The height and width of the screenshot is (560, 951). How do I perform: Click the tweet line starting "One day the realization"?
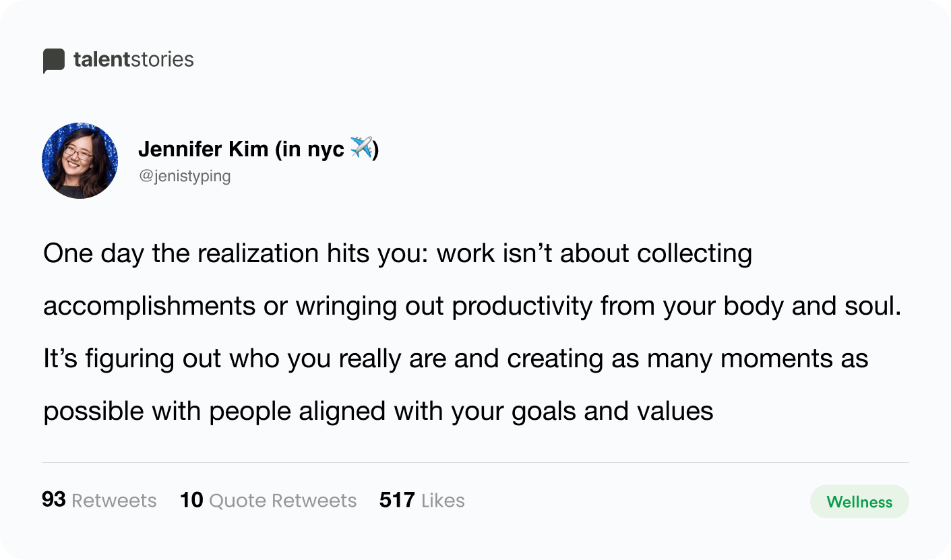[398, 254]
